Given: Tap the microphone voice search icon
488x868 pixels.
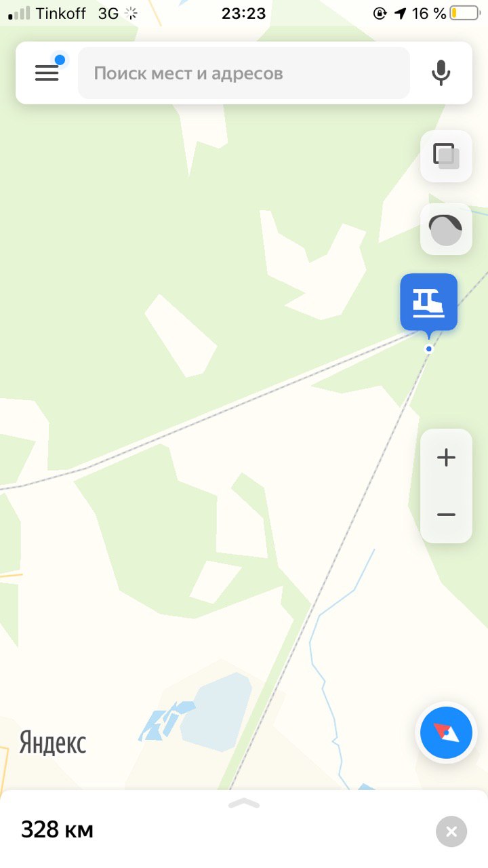Looking at the screenshot, I should tap(441, 73).
